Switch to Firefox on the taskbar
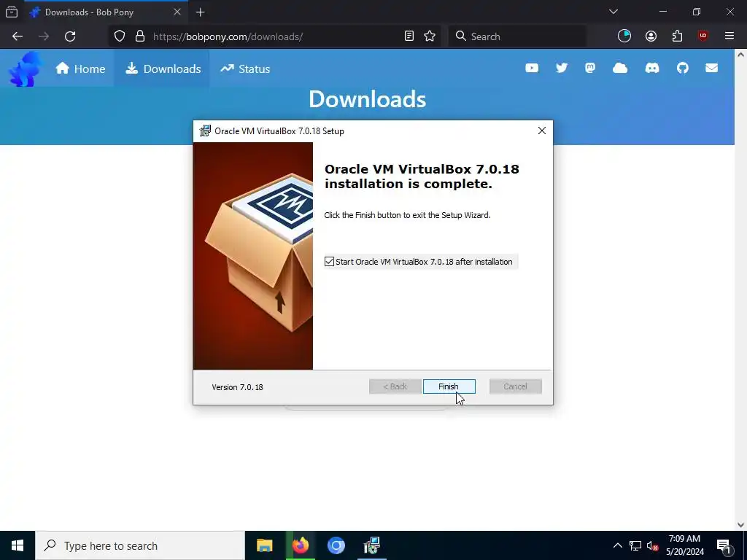This screenshot has width=747, height=560. (300, 545)
